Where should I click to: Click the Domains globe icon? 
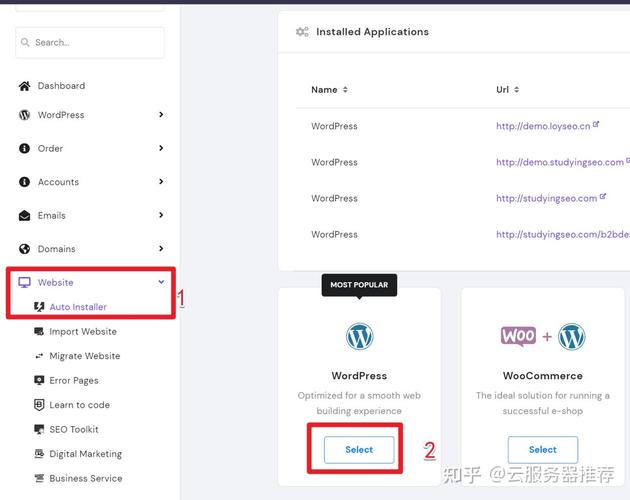click(x=25, y=249)
